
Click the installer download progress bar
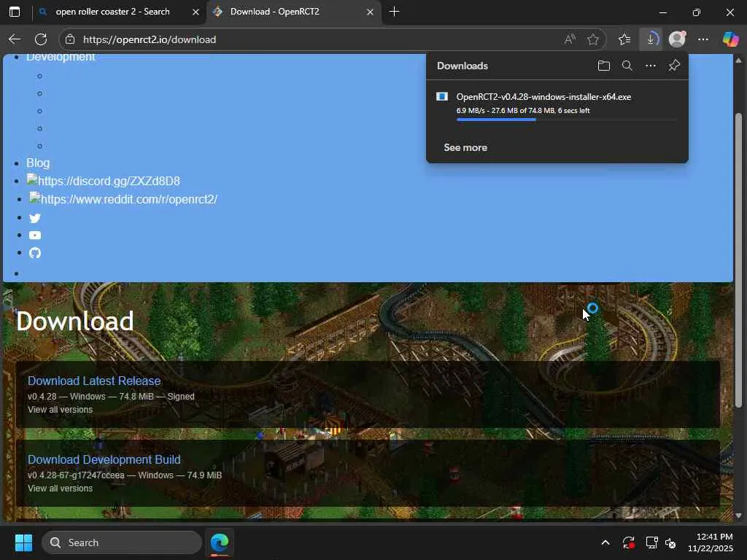[x=566, y=120]
